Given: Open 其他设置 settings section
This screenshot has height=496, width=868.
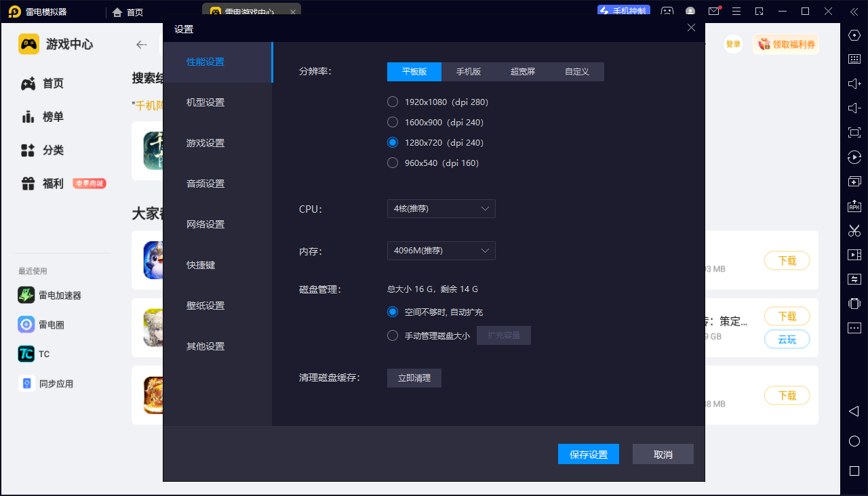Looking at the screenshot, I should click(218, 347).
